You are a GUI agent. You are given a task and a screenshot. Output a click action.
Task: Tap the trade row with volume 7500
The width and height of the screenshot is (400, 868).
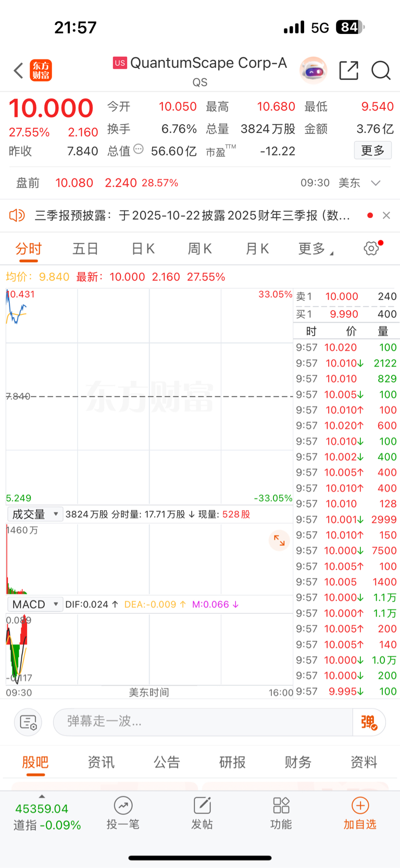click(346, 551)
